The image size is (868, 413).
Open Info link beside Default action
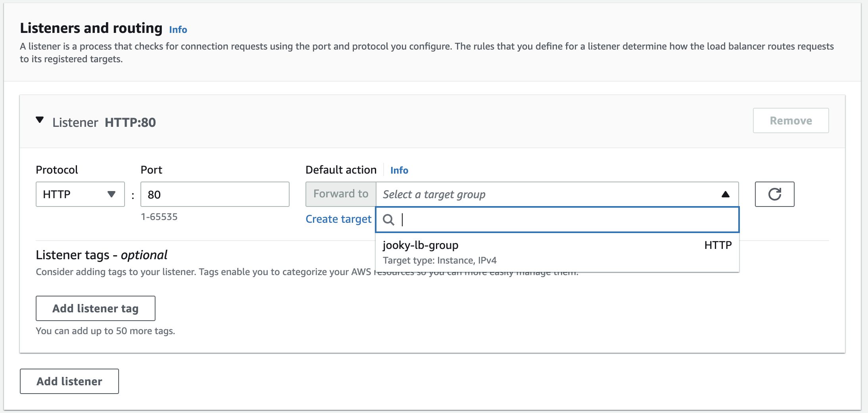tap(399, 170)
